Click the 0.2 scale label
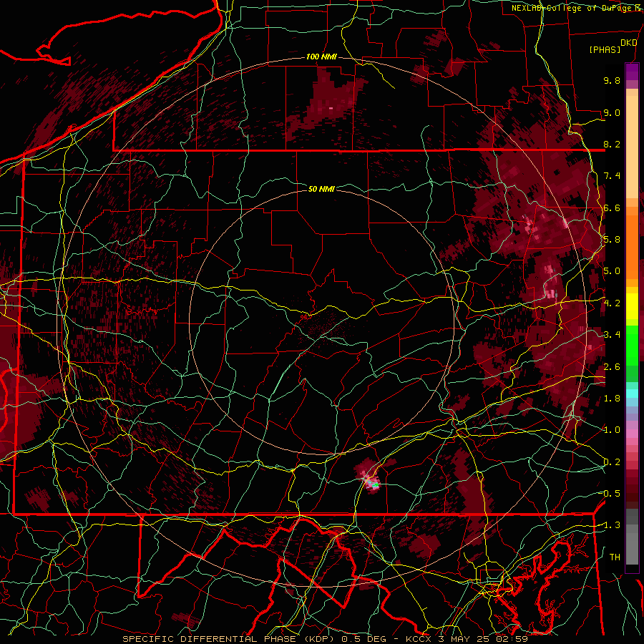Screen dimensions: 644x644 [612, 462]
